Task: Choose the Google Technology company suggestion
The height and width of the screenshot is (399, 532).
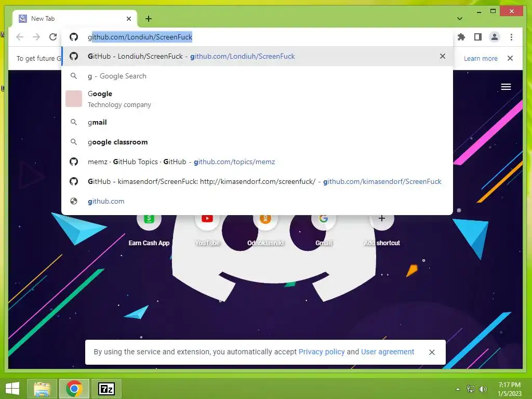Action: 257,99
